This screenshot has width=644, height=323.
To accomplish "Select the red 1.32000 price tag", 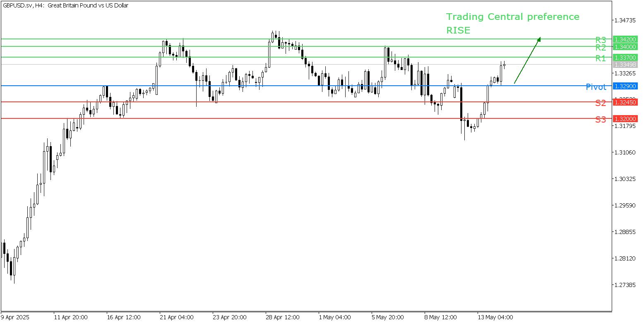I will pyautogui.click(x=625, y=119).
